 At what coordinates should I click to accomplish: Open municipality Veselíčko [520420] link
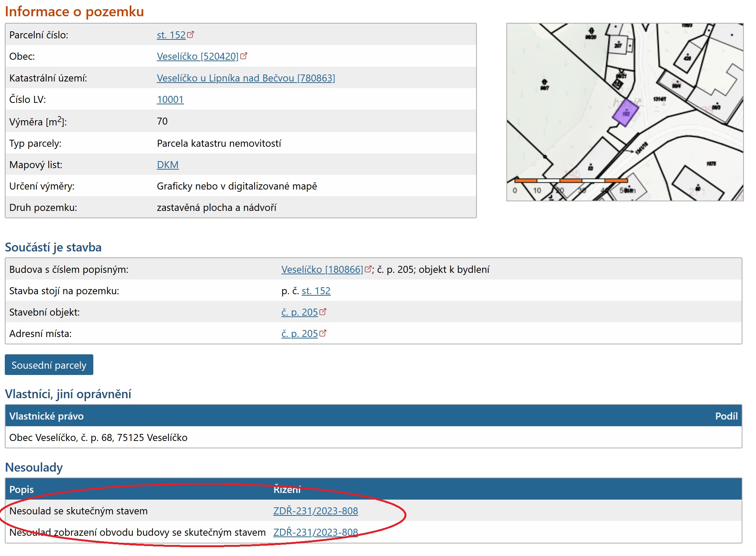(x=197, y=56)
